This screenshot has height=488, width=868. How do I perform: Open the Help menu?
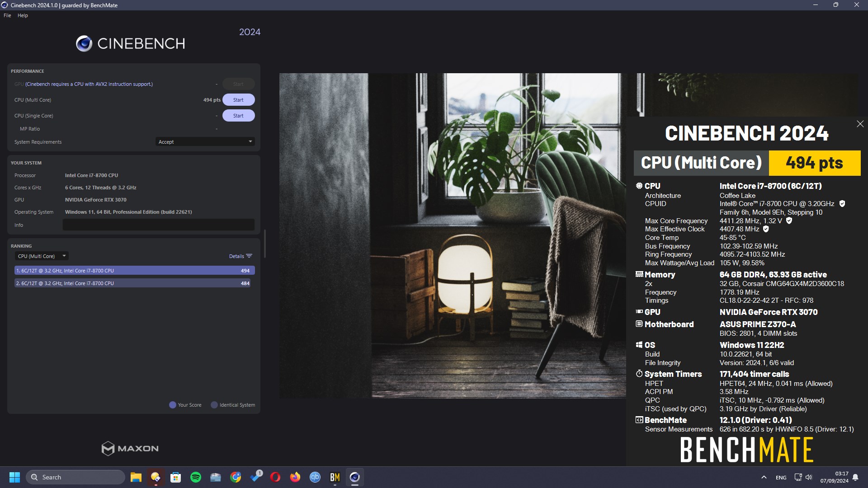point(23,15)
